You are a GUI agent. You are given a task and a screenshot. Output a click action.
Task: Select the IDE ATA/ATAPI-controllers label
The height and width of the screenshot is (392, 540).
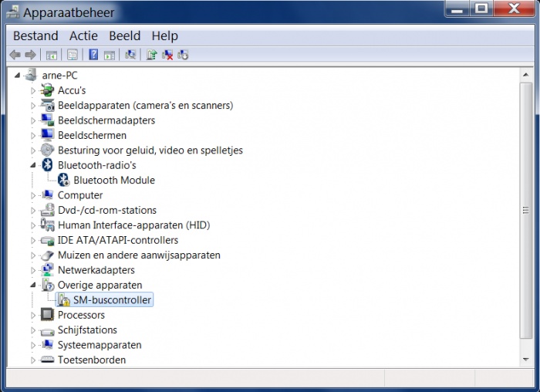(118, 240)
